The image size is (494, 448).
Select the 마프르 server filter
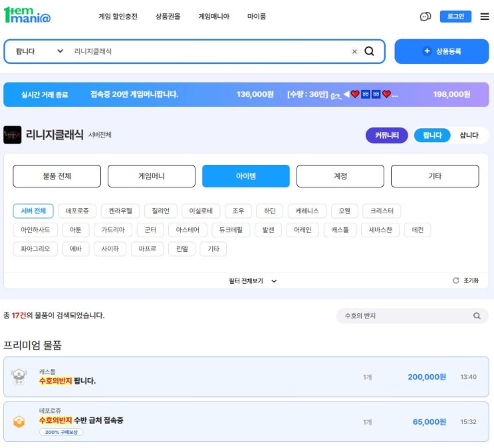(x=148, y=249)
